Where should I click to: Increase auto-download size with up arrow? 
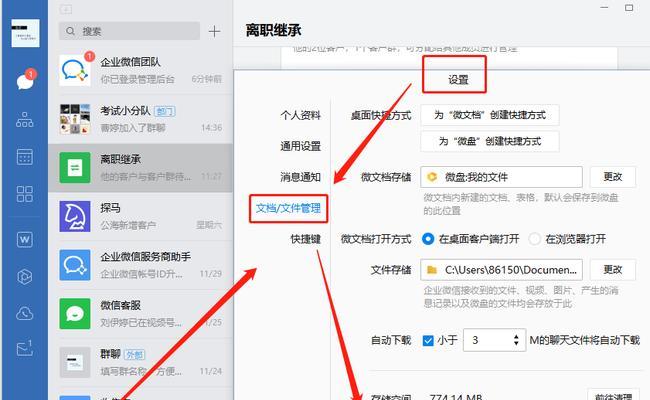(x=516, y=337)
